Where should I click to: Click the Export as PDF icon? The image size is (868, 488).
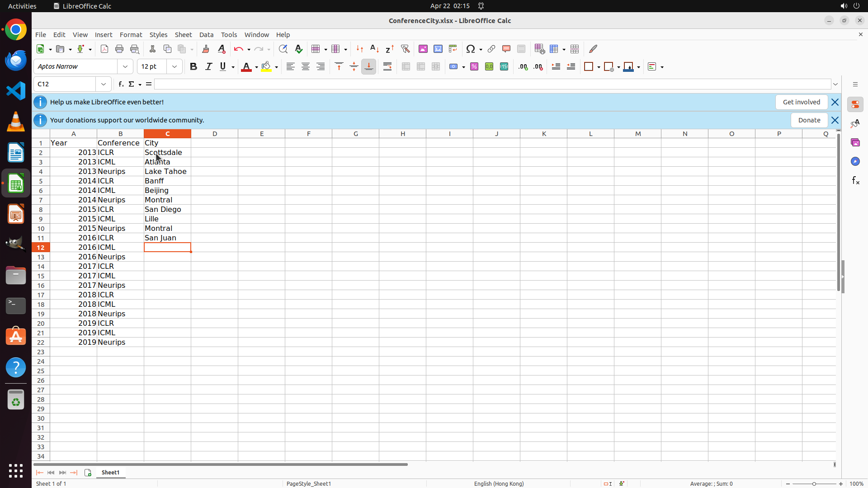pos(104,49)
